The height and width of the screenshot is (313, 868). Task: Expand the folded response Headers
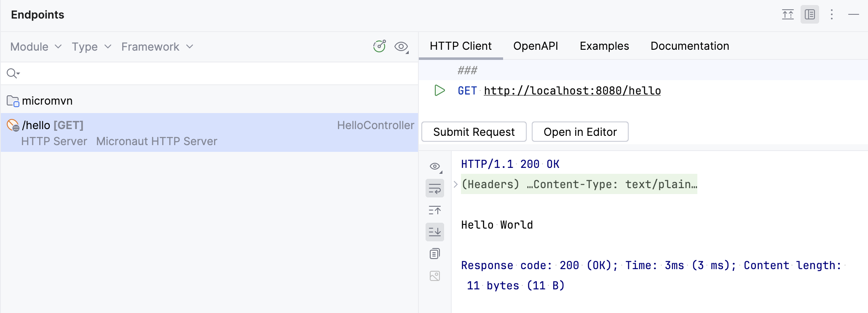[x=455, y=184]
